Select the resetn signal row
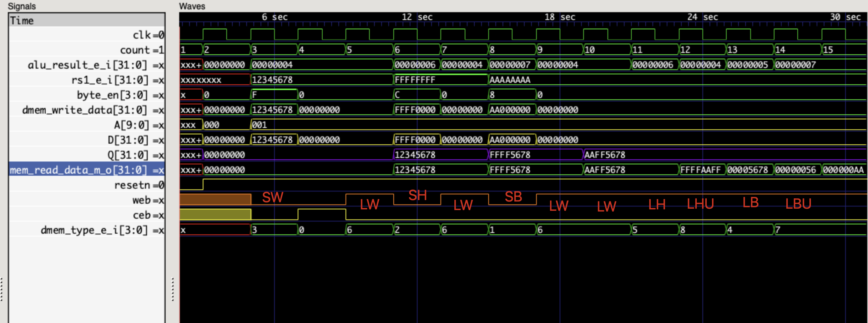The image size is (868, 323). click(x=87, y=185)
